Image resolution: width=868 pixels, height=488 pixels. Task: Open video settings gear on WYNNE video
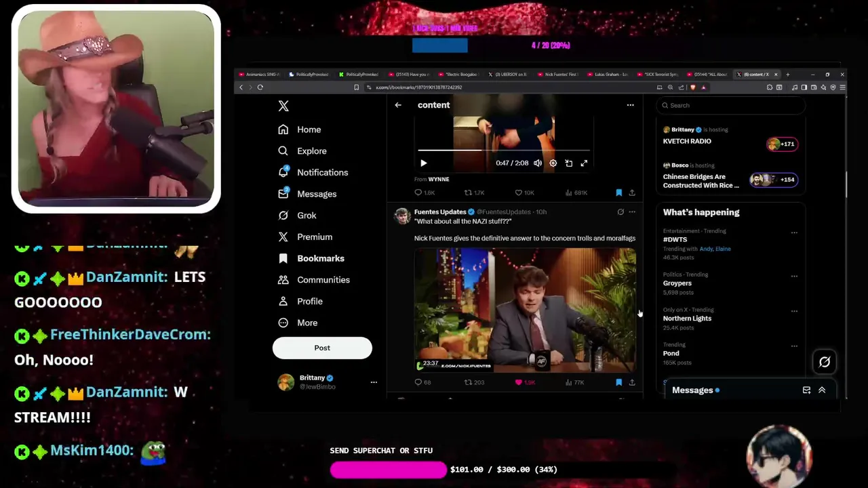point(553,163)
